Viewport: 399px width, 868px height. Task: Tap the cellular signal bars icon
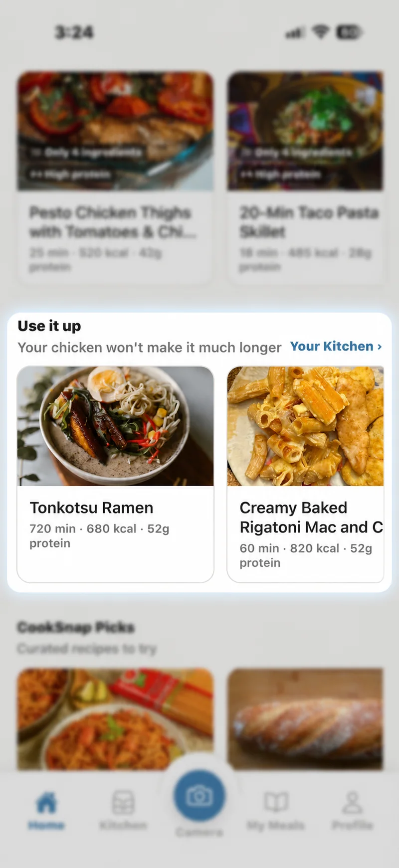point(295,33)
